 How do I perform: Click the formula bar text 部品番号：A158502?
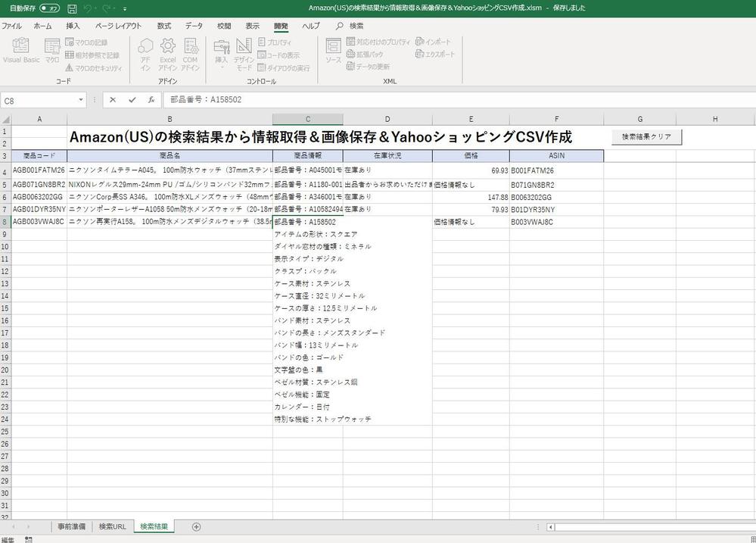(206, 100)
